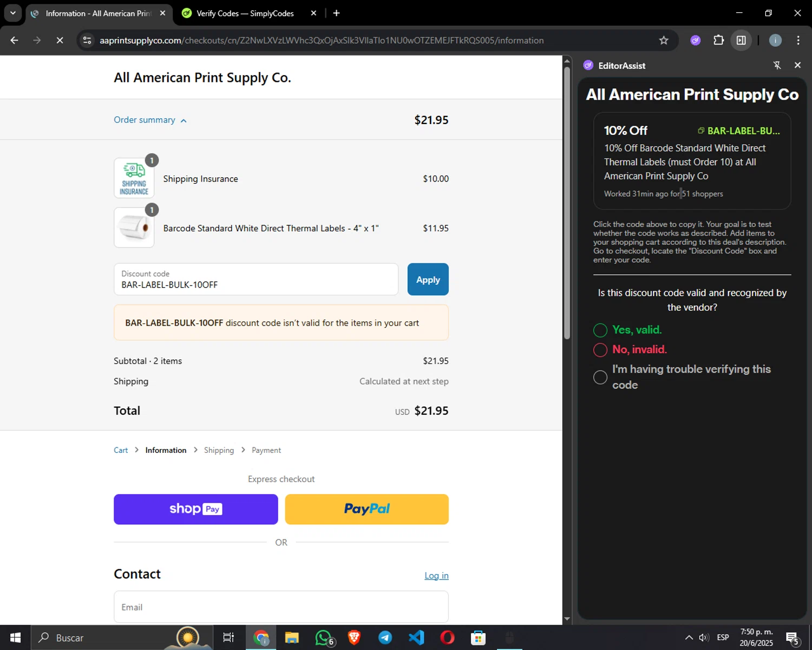This screenshot has height=650, width=812.
Task: Unpin the EditorAssist side panel
Action: coord(777,65)
